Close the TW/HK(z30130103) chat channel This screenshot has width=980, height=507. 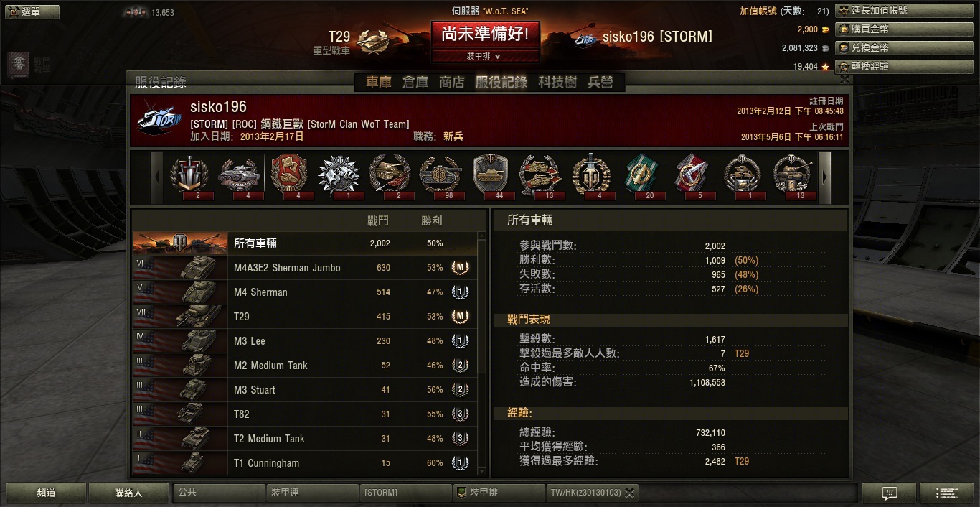point(629,493)
